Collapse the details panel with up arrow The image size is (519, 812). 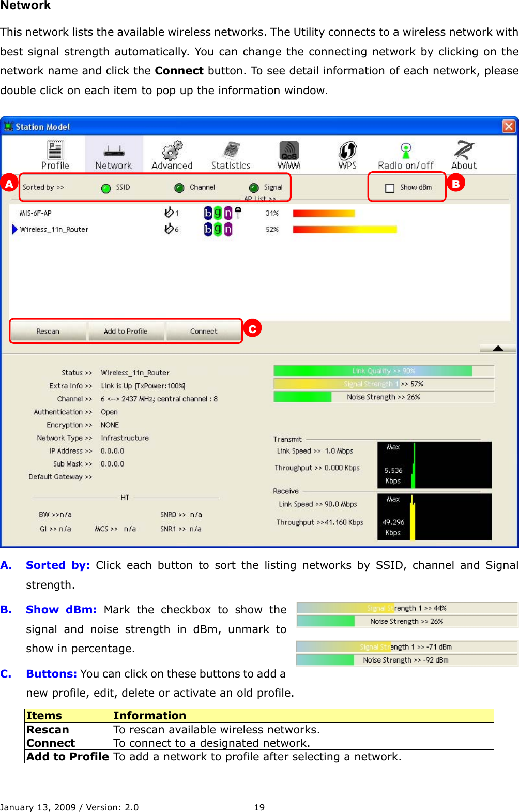tap(498, 348)
